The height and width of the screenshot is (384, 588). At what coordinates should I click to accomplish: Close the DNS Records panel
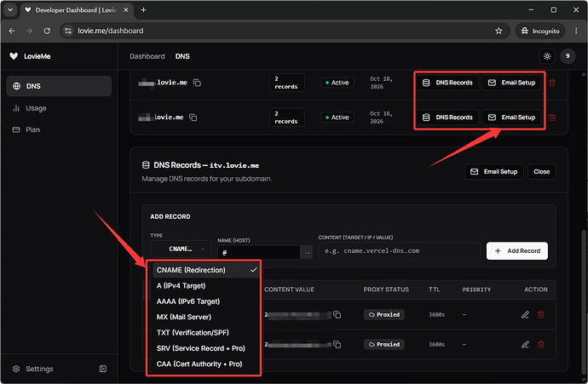(x=541, y=172)
